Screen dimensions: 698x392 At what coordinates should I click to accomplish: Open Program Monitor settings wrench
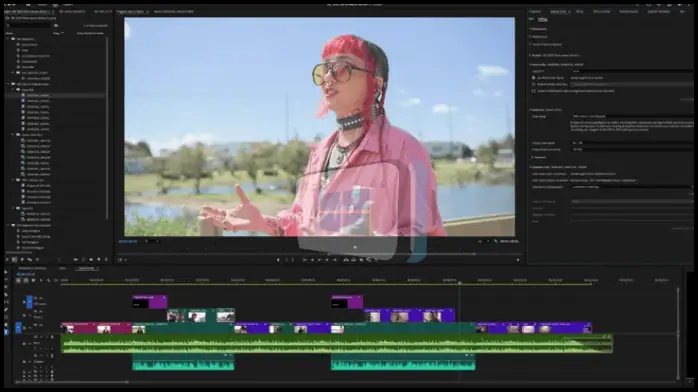point(495,241)
